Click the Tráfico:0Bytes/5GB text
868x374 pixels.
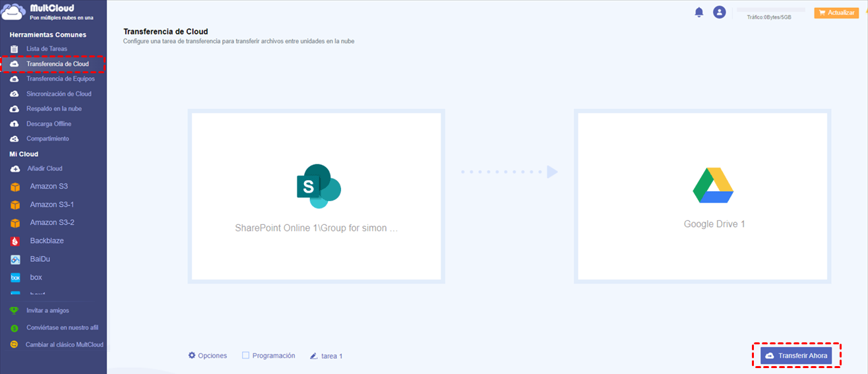(x=769, y=18)
